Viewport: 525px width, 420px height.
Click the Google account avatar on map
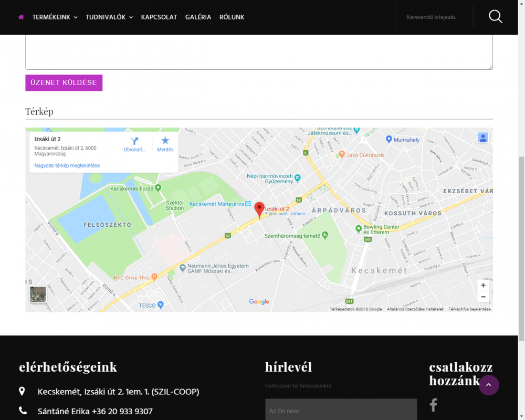tap(483, 138)
